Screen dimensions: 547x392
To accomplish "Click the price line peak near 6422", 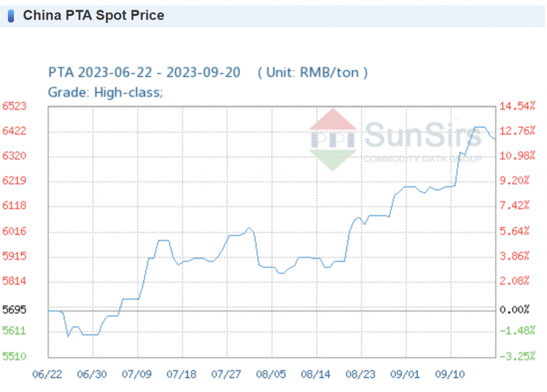I will (480, 127).
